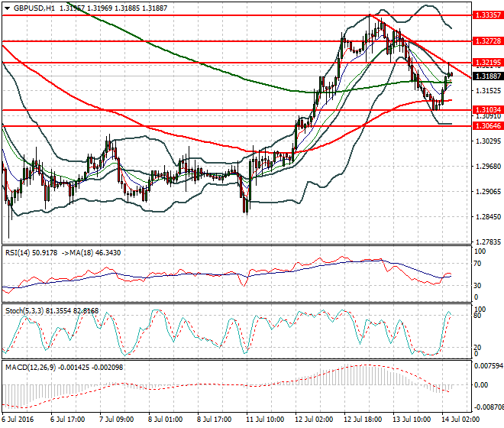
Task: Click the RSI(14) indicator label
Action: click(17, 253)
